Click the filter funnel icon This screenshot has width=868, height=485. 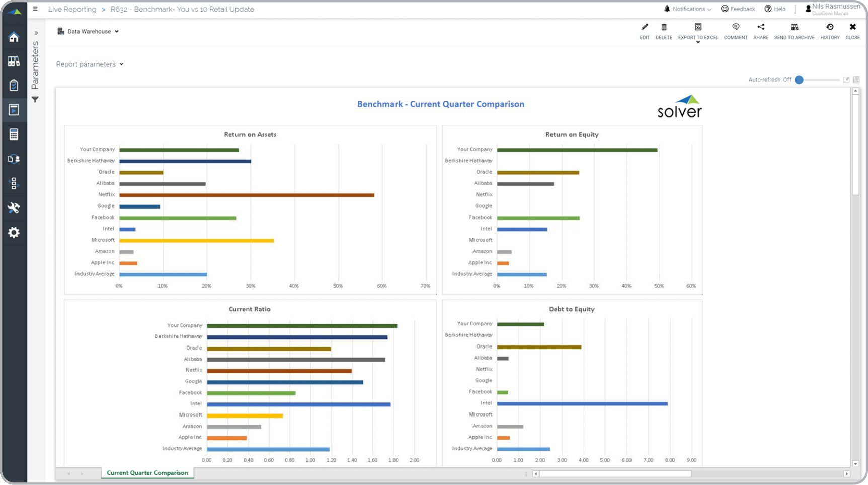[35, 99]
